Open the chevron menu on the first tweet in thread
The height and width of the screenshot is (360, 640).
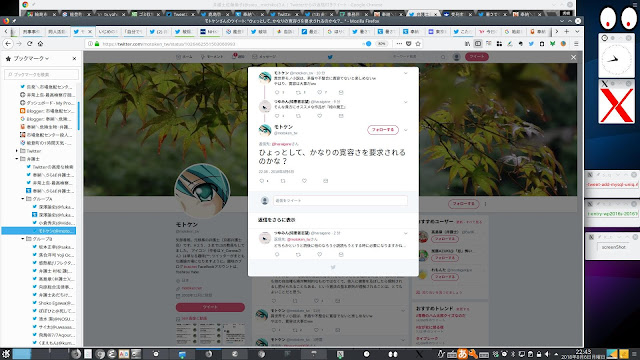(x=405, y=73)
